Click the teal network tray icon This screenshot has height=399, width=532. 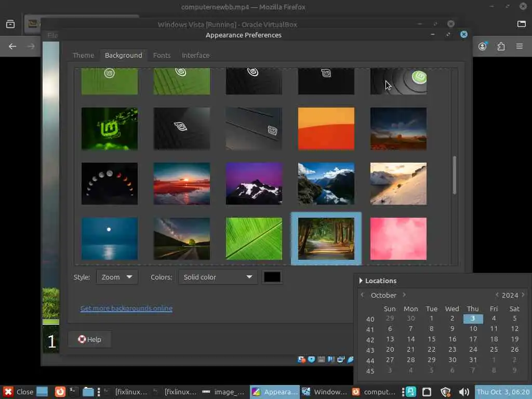click(x=411, y=392)
